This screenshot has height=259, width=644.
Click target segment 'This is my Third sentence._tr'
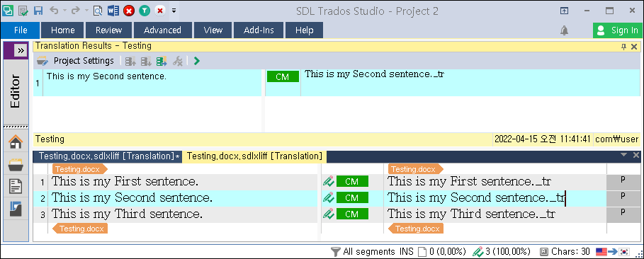(x=472, y=214)
